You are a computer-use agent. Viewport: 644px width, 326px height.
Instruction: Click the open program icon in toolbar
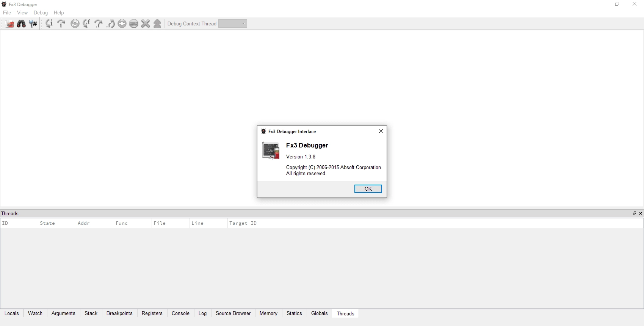pyautogui.click(x=9, y=24)
